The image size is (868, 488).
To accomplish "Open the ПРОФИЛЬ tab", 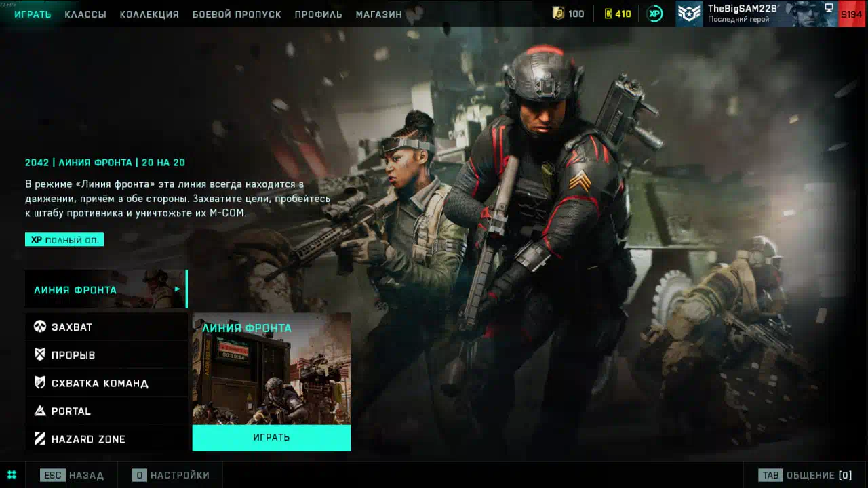I will (318, 14).
